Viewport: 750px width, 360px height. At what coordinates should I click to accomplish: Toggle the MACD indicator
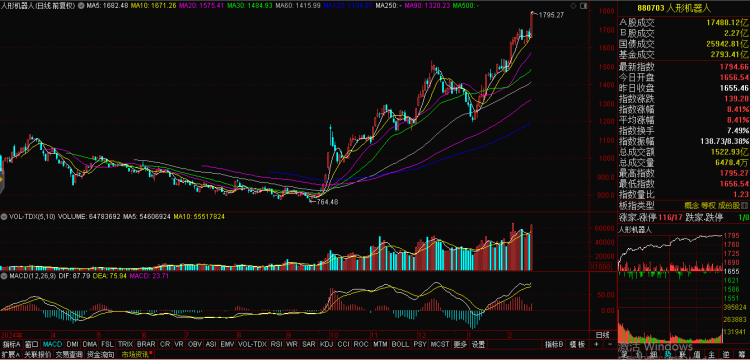click(x=52, y=344)
